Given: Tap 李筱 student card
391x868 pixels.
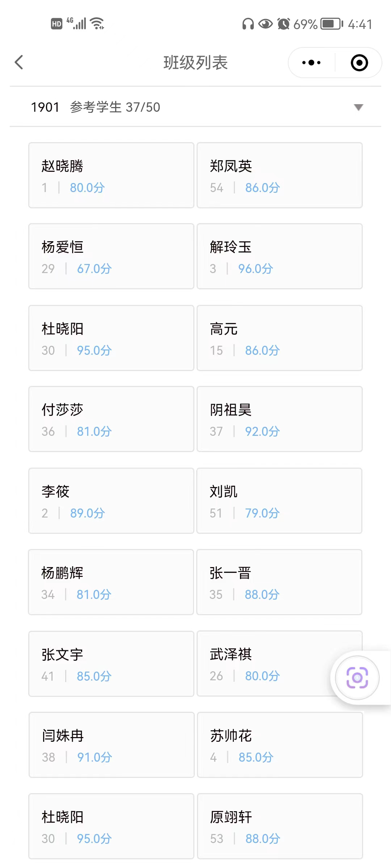Looking at the screenshot, I should (111, 501).
